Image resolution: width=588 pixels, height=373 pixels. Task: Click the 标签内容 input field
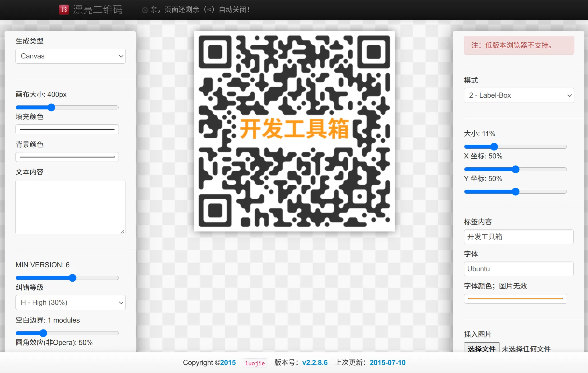pyautogui.click(x=519, y=237)
